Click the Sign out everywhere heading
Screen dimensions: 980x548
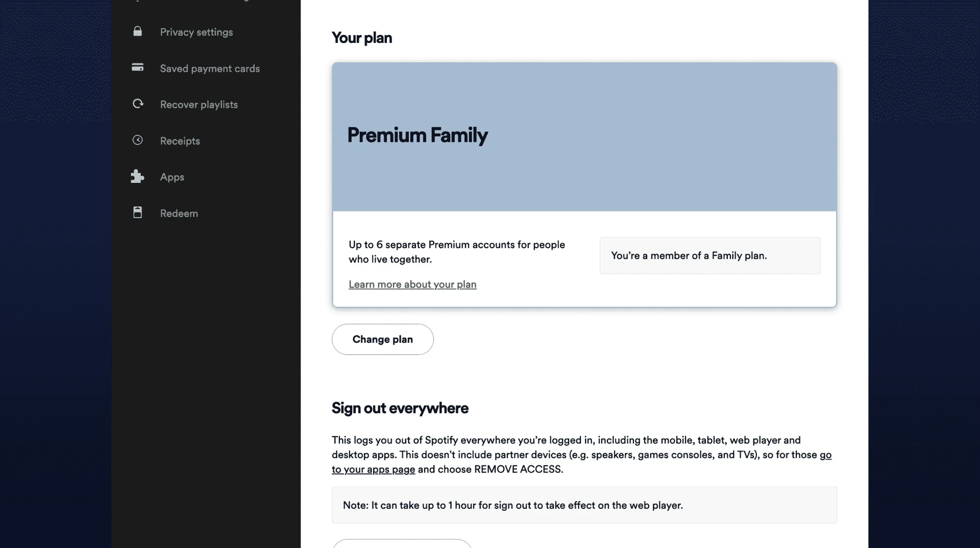tap(400, 408)
